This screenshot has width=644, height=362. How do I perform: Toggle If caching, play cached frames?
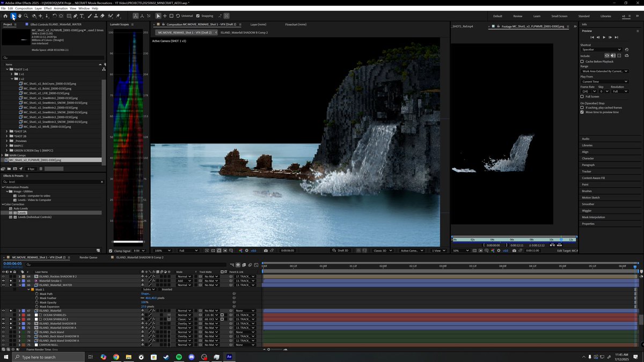[582, 108]
